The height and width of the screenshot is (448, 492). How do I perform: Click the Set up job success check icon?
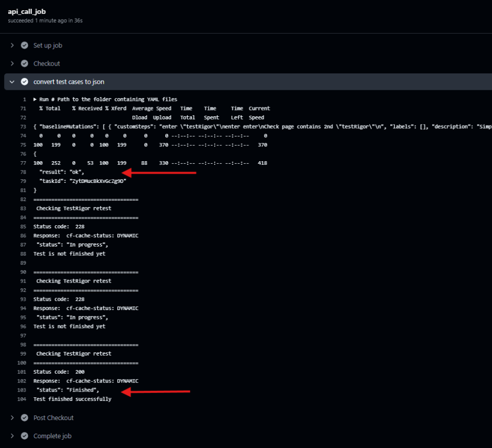(x=24, y=45)
